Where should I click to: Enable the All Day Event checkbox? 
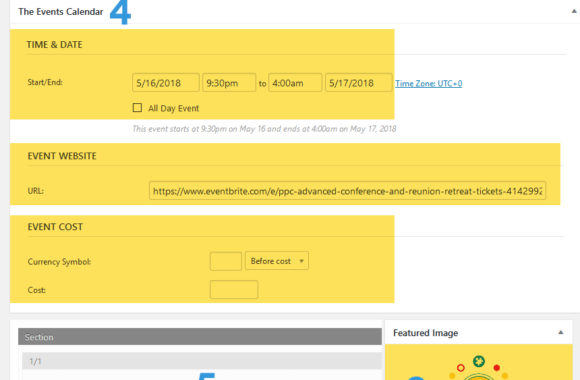(137, 108)
